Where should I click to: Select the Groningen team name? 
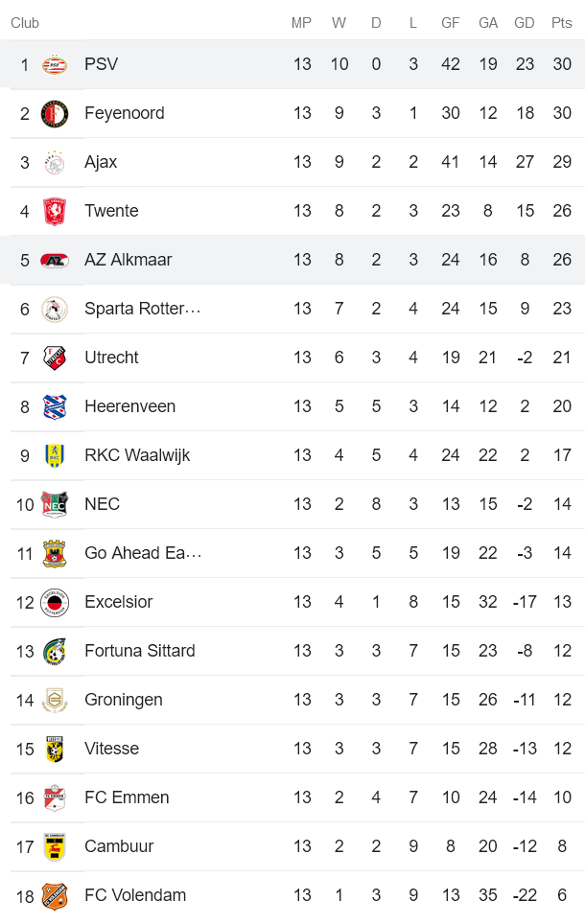(x=124, y=700)
